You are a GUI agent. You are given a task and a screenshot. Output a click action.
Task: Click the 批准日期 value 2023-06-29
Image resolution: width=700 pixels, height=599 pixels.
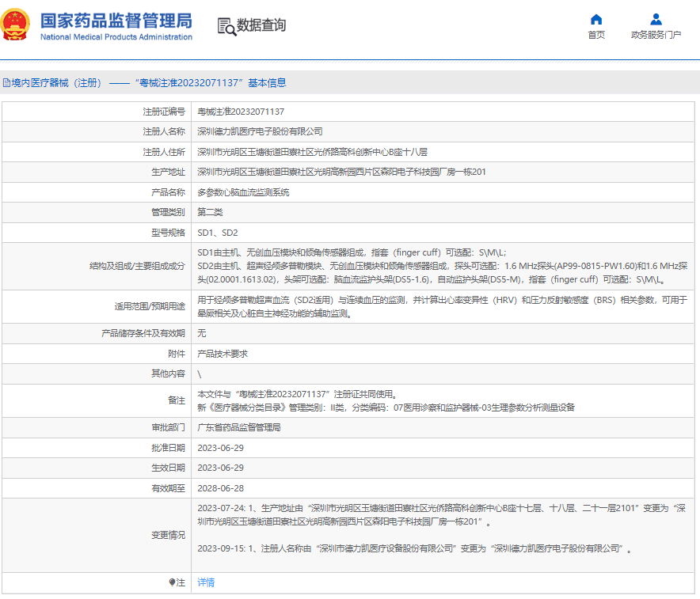pos(221,448)
